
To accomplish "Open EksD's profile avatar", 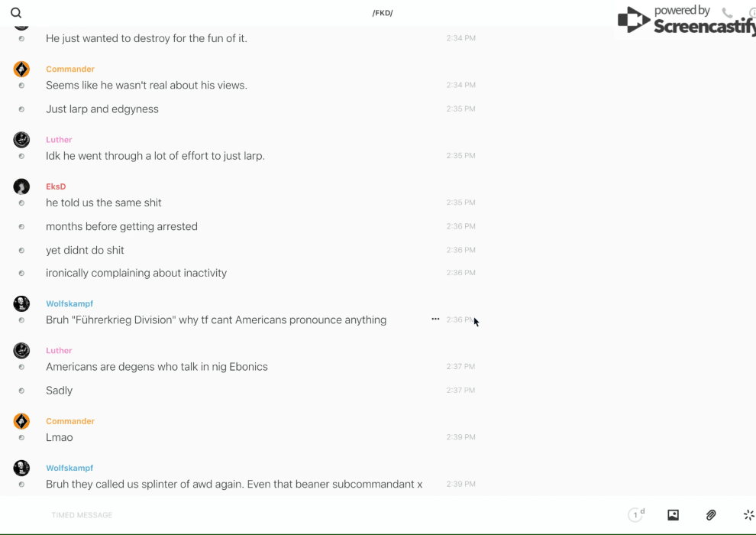I will point(21,186).
